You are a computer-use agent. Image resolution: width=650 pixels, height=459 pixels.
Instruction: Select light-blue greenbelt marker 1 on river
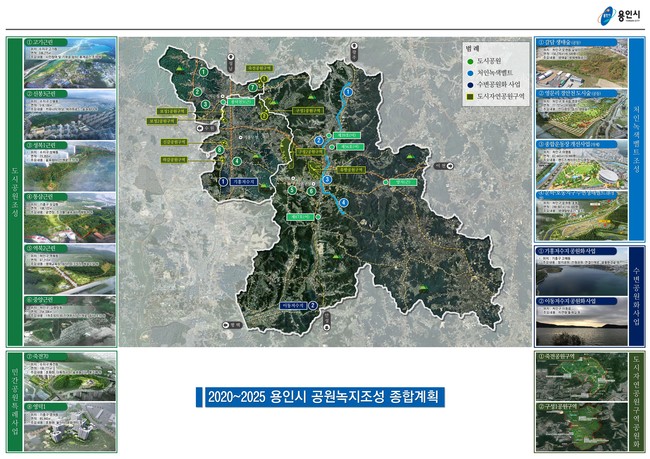pos(348,92)
